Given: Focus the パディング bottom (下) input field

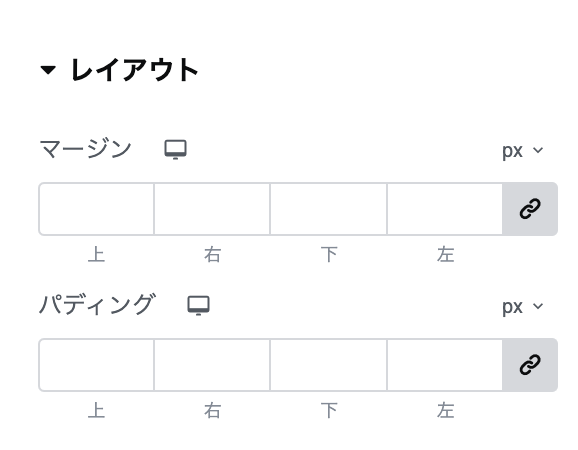Looking at the screenshot, I should click(x=328, y=365).
